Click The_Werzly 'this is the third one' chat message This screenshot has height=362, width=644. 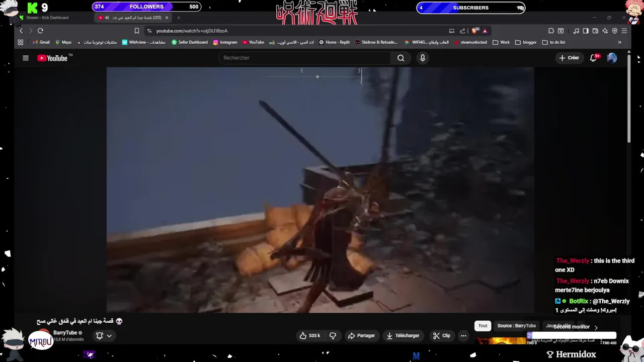[x=595, y=265]
